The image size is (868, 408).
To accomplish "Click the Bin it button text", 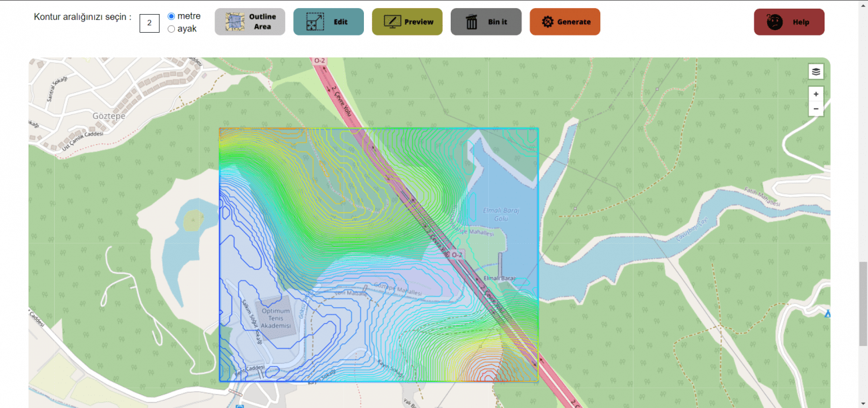I will pos(497,22).
